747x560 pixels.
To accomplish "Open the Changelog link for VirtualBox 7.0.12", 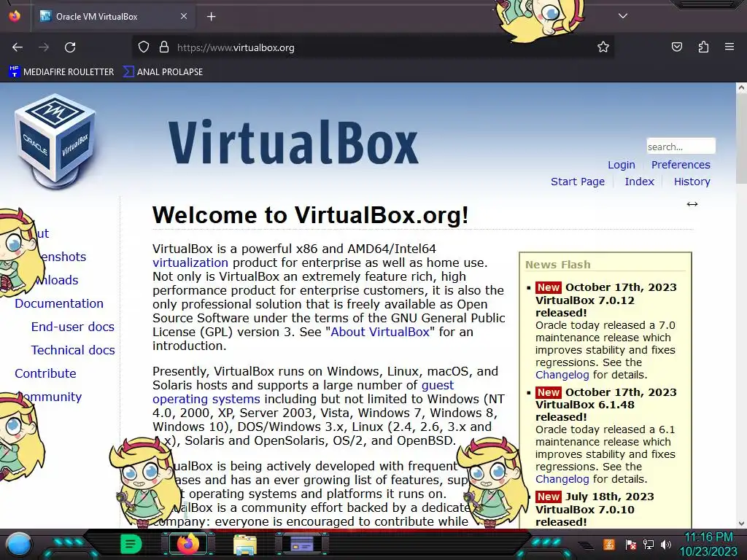I will click(x=562, y=375).
